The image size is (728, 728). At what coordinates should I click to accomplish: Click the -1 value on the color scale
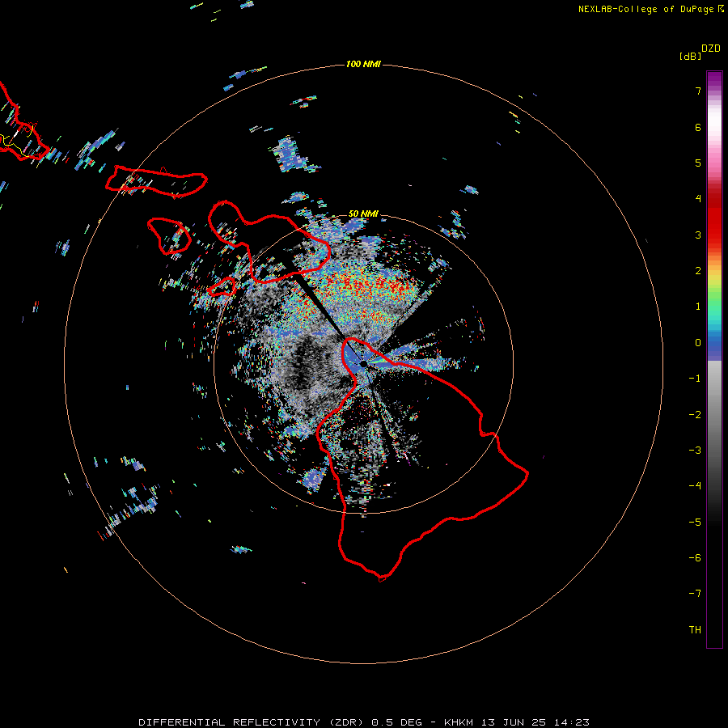(695, 379)
